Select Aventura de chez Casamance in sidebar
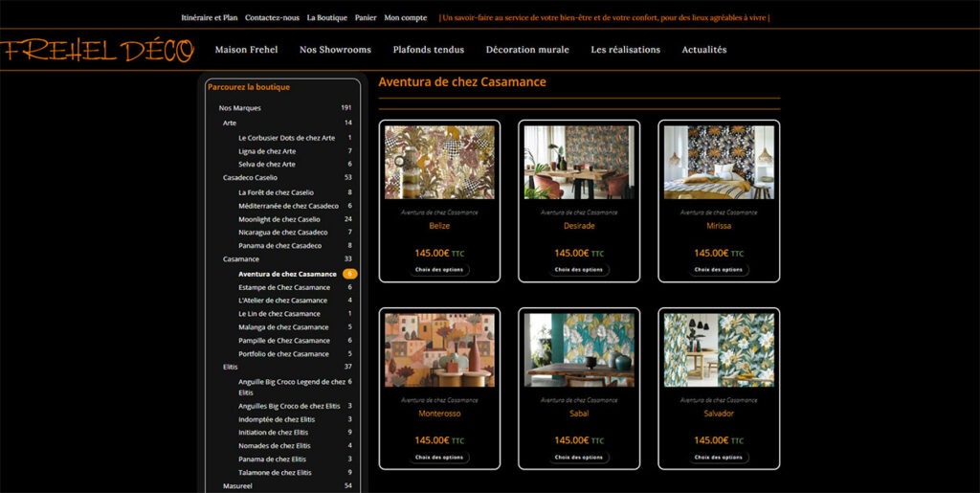Image resolution: width=980 pixels, height=493 pixels. pyautogui.click(x=287, y=275)
